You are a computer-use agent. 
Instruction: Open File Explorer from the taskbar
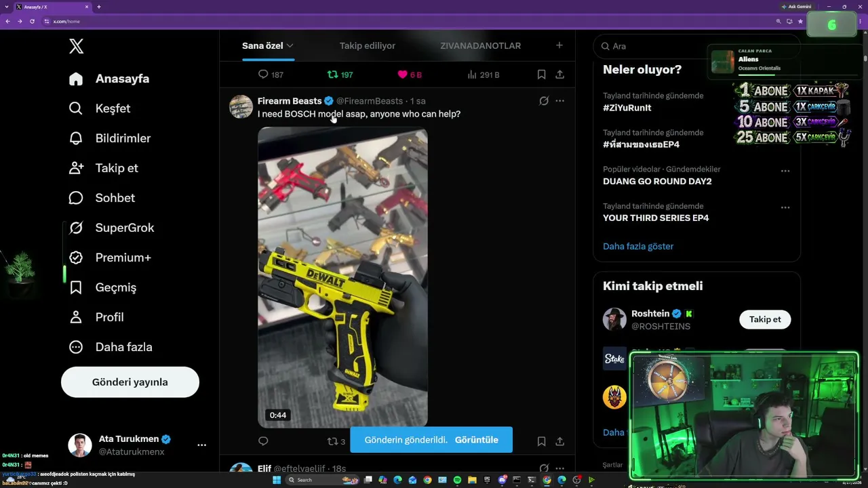pyautogui.click(x=472, y=480)
